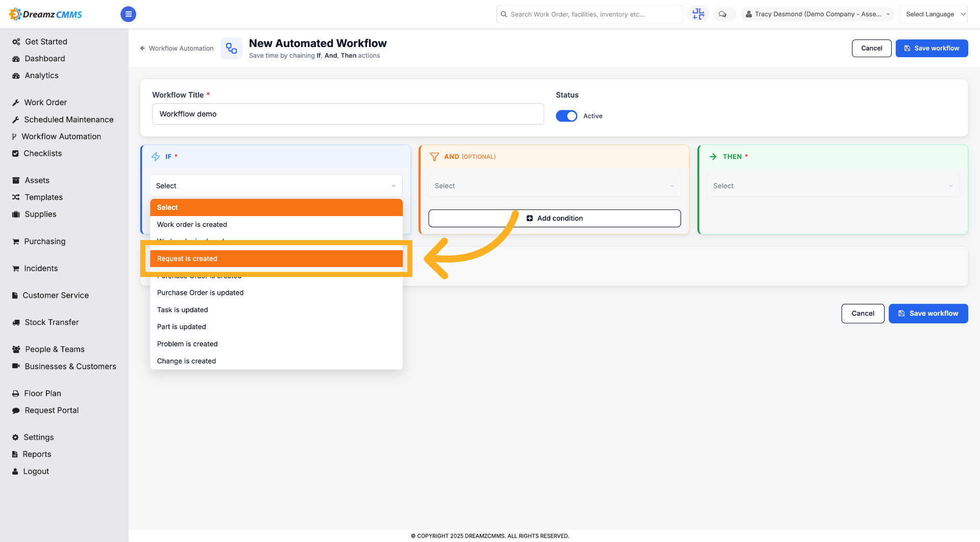The width and height of the screenshot is (980, 542).
Task: Open the THEN action Select dropdown
Action: tap(834, 186)
